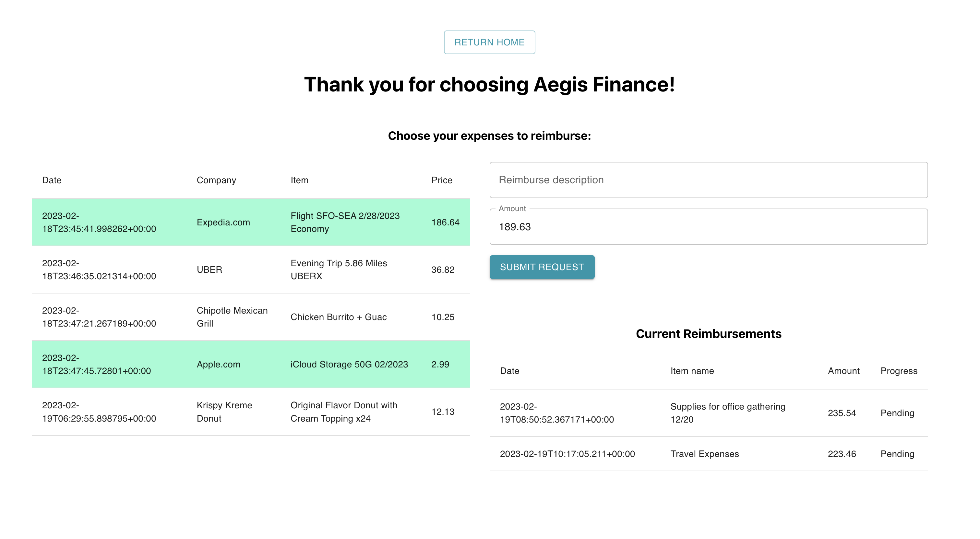
Task: Submit the reimbursement request
Action: (x=541, y=267)
